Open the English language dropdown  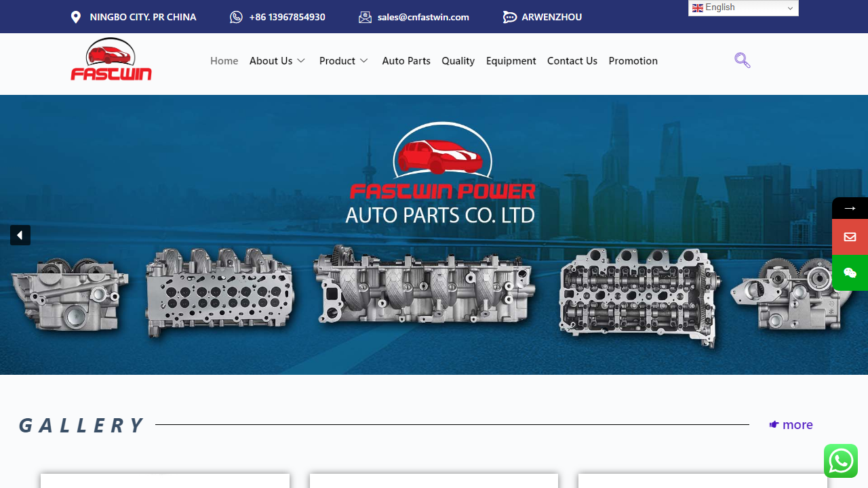(743, 8)
